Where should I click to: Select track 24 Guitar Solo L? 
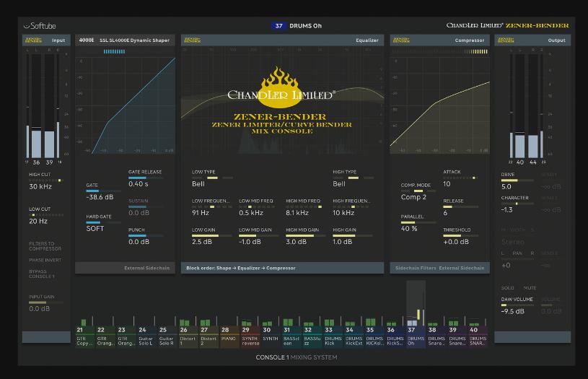tap(146, 336)
